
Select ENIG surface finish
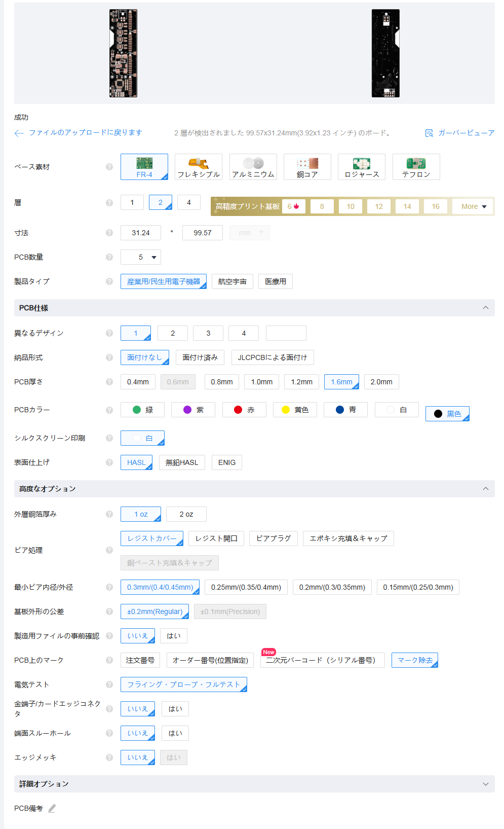(227, 462)
